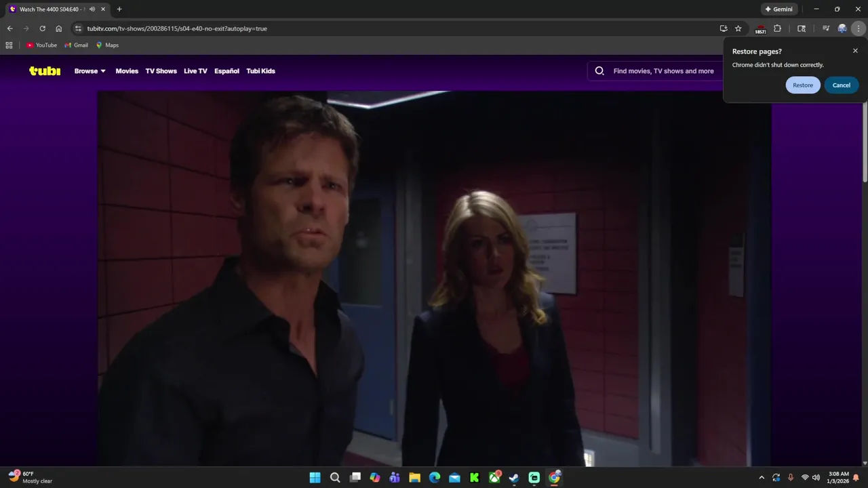
Task: Open Tubi Kids section
Action: pos(260,71)
